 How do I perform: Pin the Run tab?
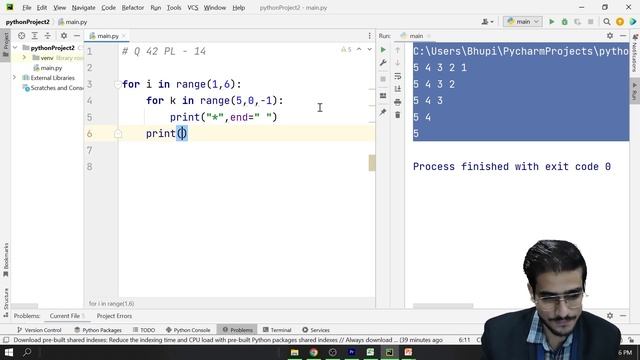(383, 112)
